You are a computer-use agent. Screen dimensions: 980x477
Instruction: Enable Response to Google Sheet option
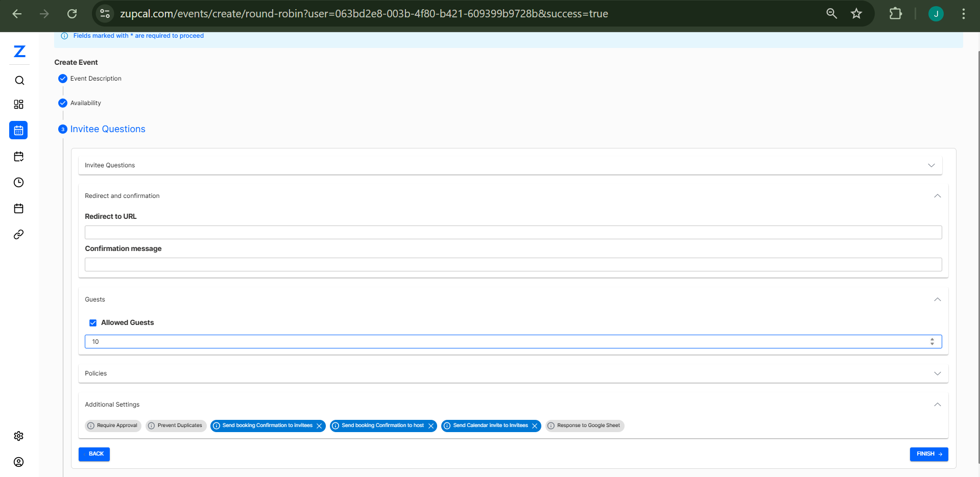(x=584, y=425)
